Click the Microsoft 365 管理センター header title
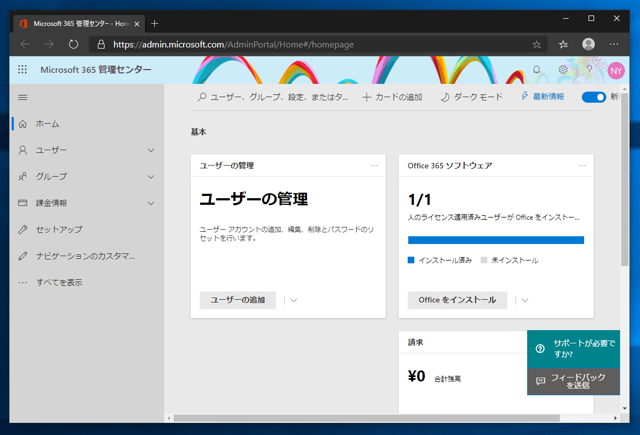640x435 pixels. pyautogui.click(x=96, y=70)
